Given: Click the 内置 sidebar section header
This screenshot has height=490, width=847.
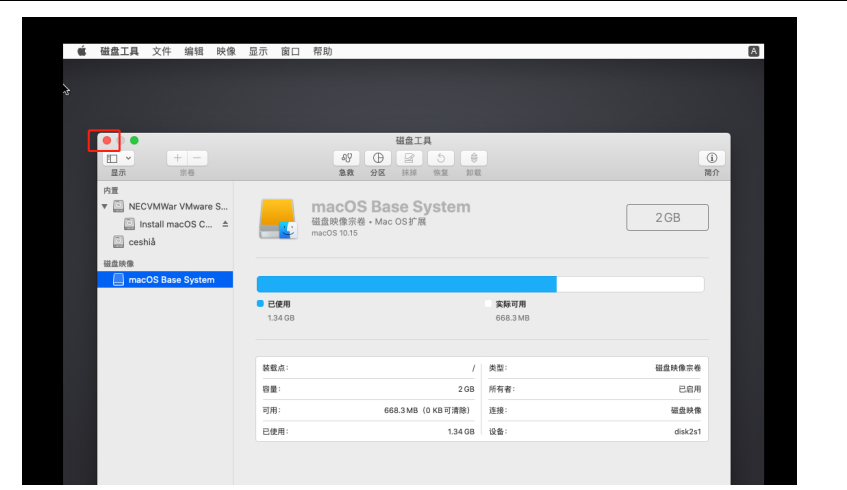Looking at the screenshot, I should [111, 190].
